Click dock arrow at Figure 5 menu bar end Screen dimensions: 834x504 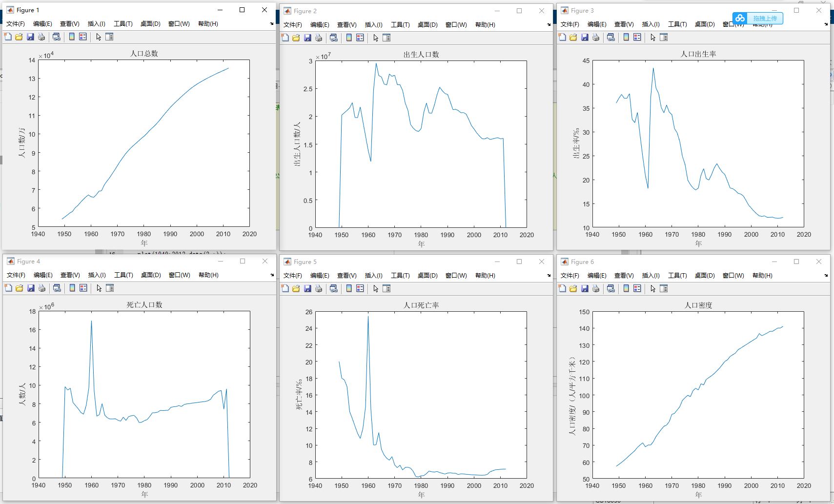point(549,276)
